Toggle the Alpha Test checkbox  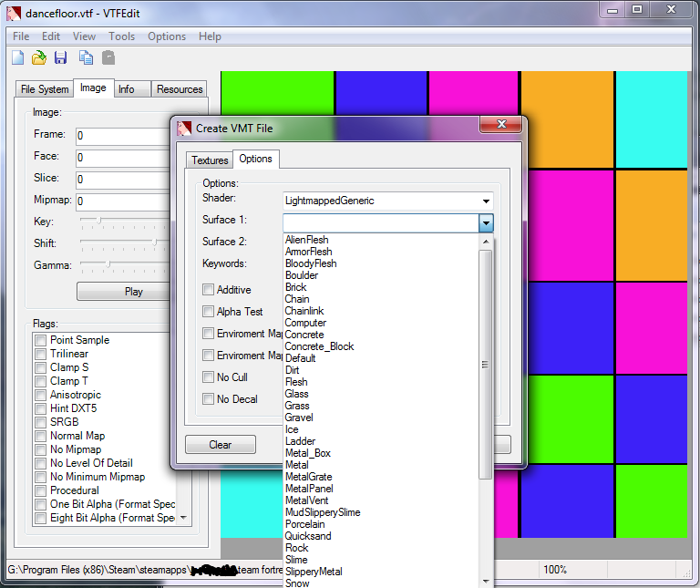coord(209,312)
